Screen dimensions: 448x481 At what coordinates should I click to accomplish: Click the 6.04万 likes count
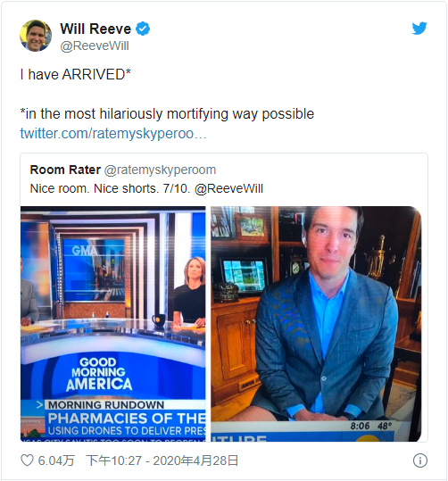pos(56,460)
